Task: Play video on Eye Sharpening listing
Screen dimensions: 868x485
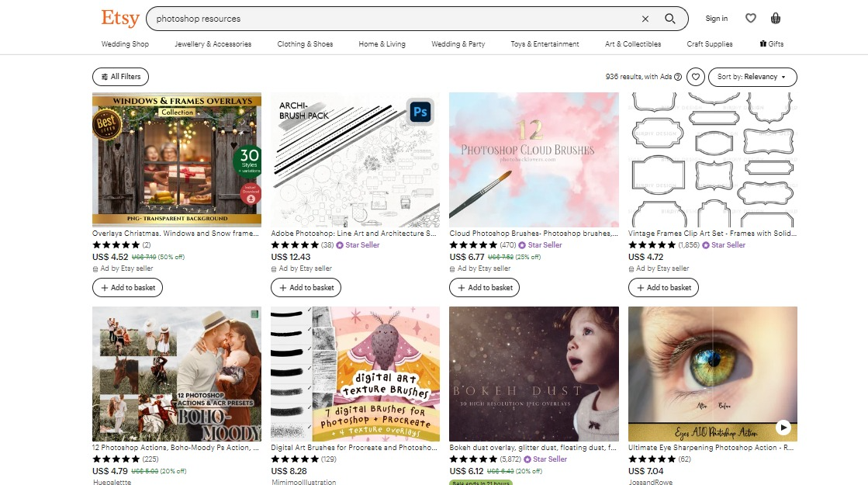Action: click(783, 427)
